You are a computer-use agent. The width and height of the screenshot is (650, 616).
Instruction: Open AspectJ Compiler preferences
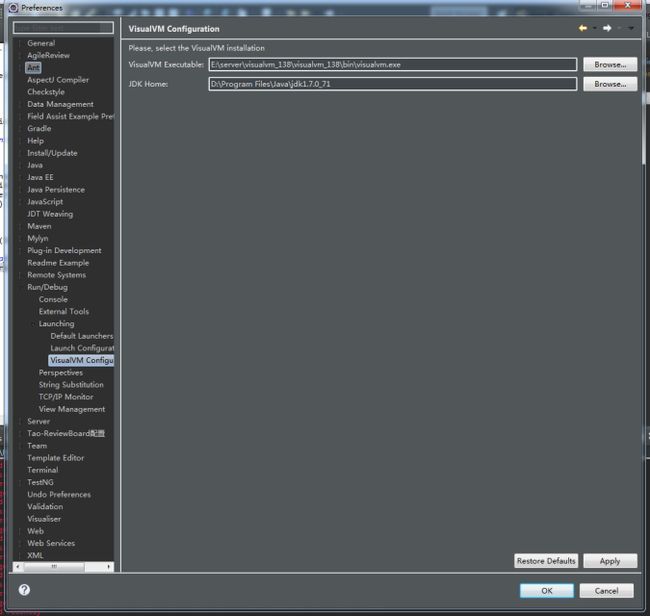coord(58,80)
